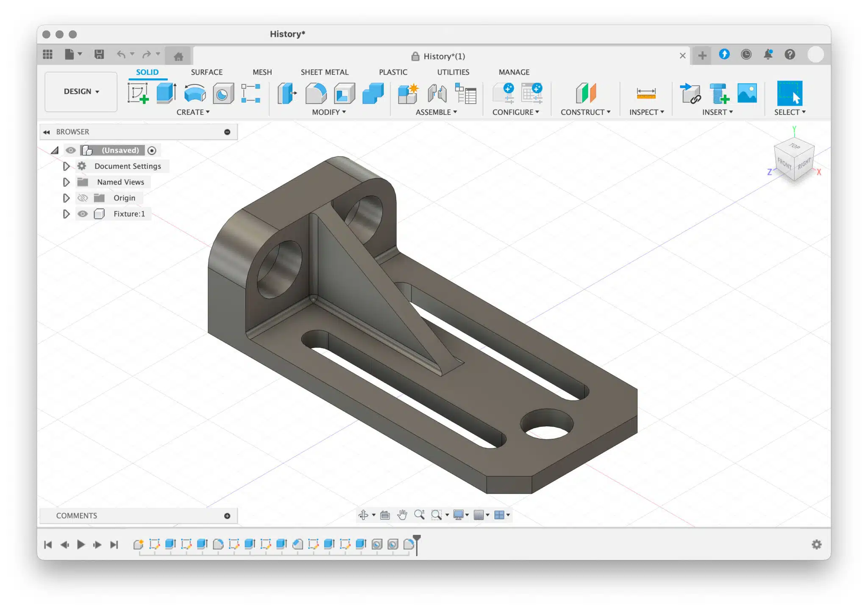
Task: Select the Orbit navigation tool
Action: click(363, 514)
